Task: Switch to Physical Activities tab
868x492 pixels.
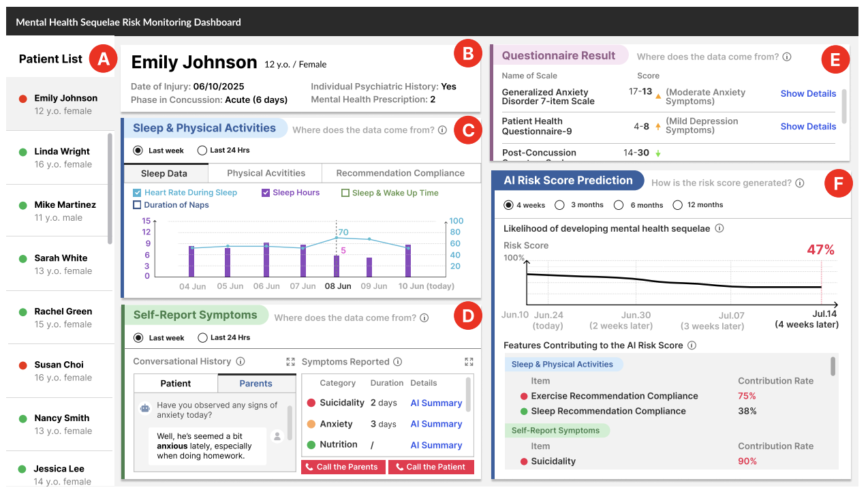Action: (265, 173)
